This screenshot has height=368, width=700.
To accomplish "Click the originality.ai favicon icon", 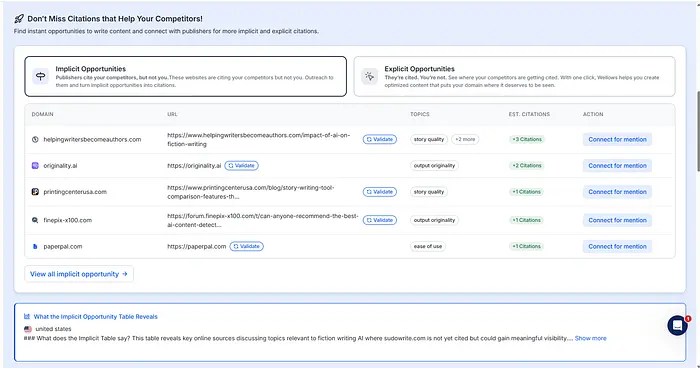I will click(35, 166).
